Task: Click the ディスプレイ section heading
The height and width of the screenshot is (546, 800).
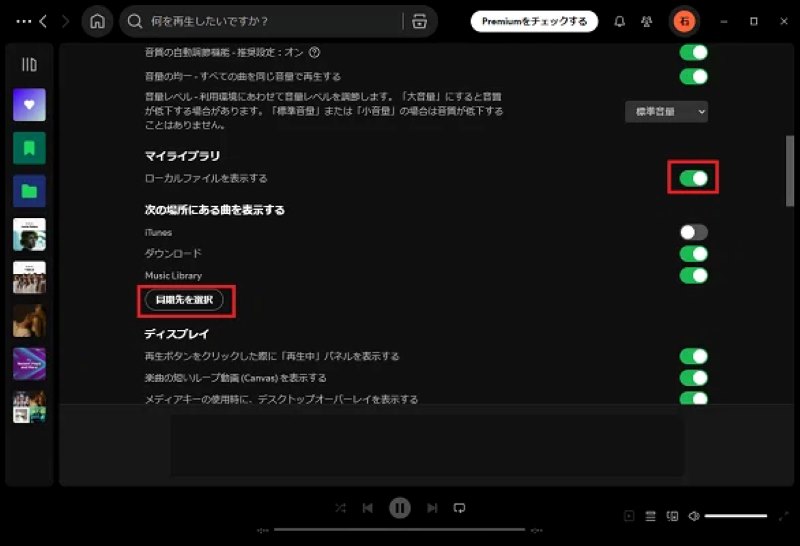Action: click(177, 334)
